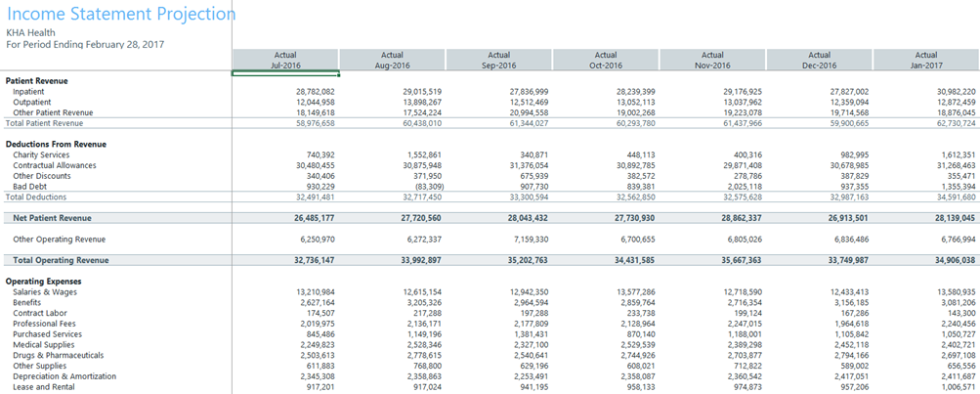Click Other Patient Revenue Sep-2016 value 20,994,558

[530, 112]
